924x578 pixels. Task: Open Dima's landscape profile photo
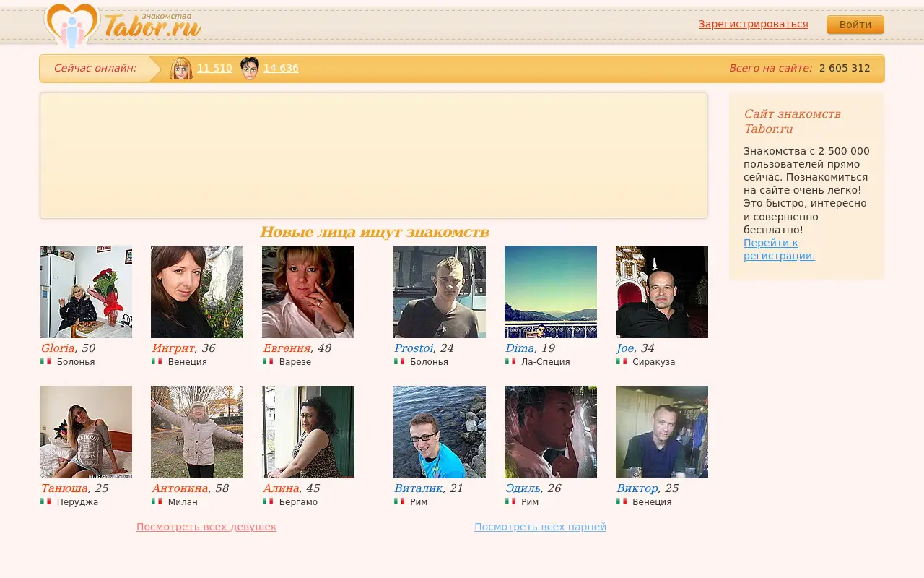click(551, 292)
